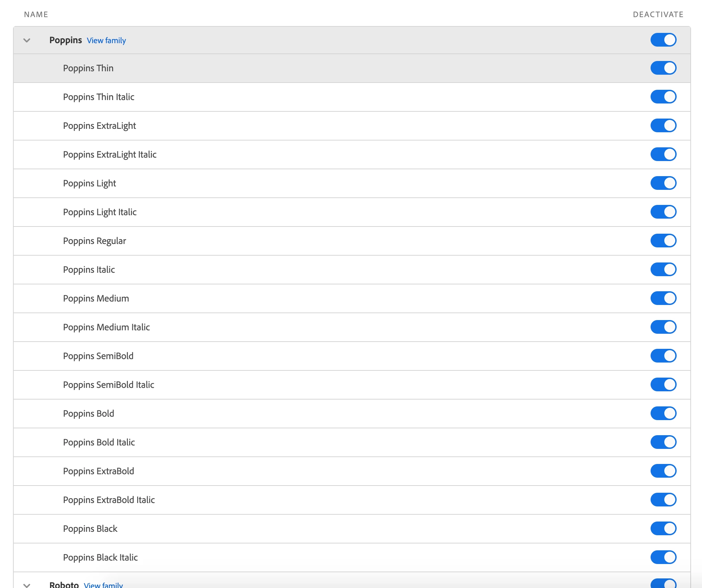The width and height of the screenshot is (702, 588).
Task: Switch off Poppins Light Italic
Action: pos(663,212)
